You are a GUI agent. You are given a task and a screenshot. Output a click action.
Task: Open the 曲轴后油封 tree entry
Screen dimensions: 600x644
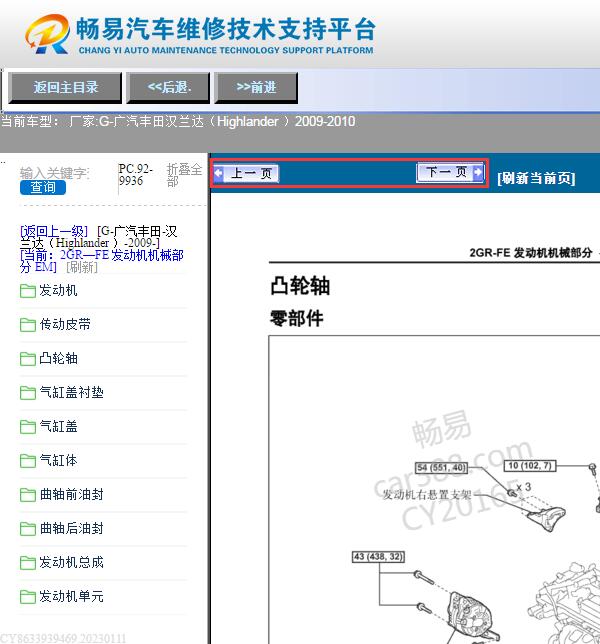[x=71, y=528]
